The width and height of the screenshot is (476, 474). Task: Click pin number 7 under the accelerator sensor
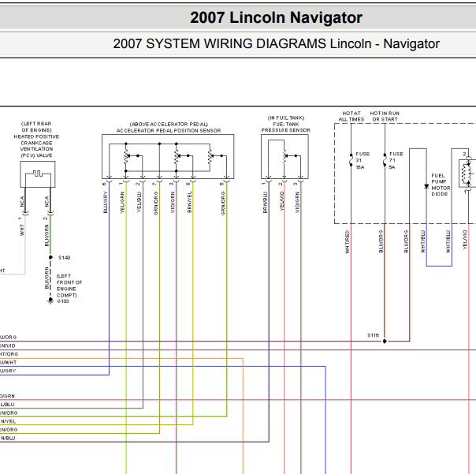pyautogui.click(x=154, y=184)
